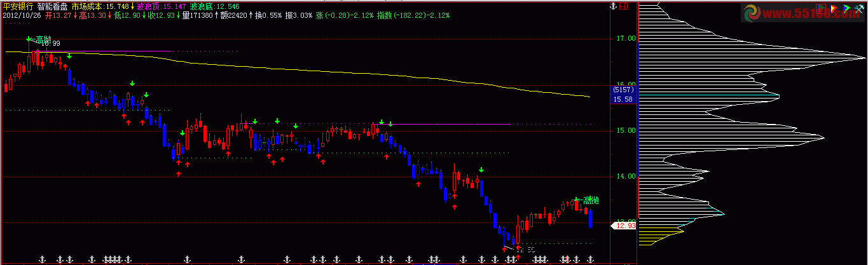This screenshot has width=868, height=265.
Task: Click the current price tag 12.93
Action: (x=623, y=226)
